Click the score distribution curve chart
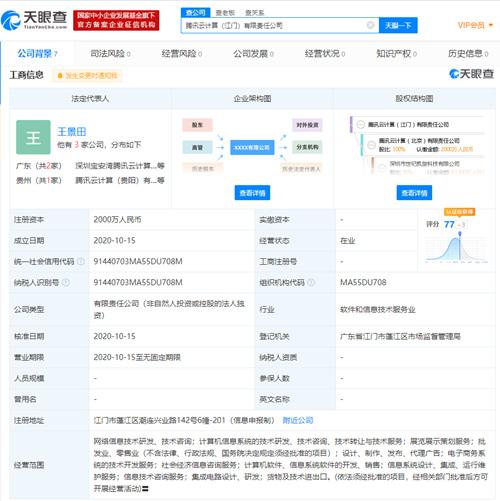Image resolution: width=500 pixels, height=501 pixels. click(x=456, y=248)
